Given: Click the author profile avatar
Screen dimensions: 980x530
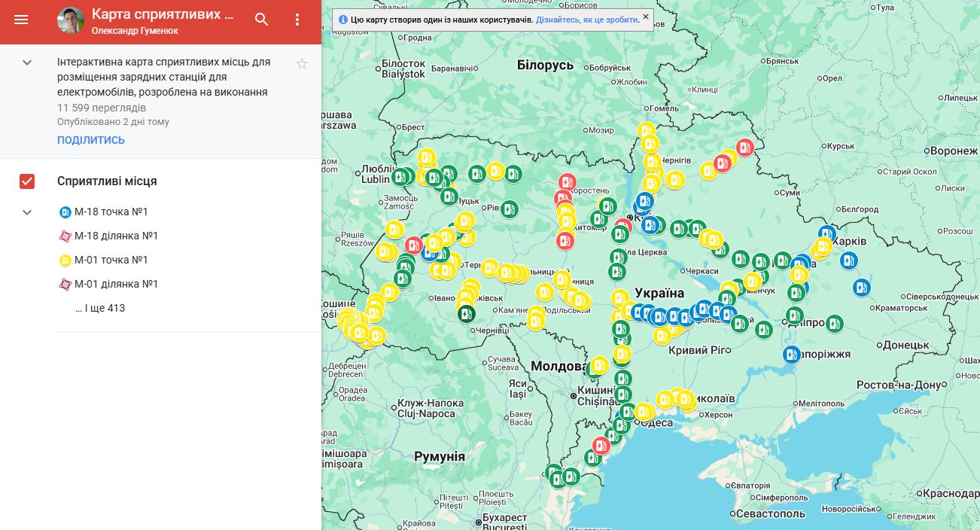Looking at the screenshot, I should click(x=71, y=20).
